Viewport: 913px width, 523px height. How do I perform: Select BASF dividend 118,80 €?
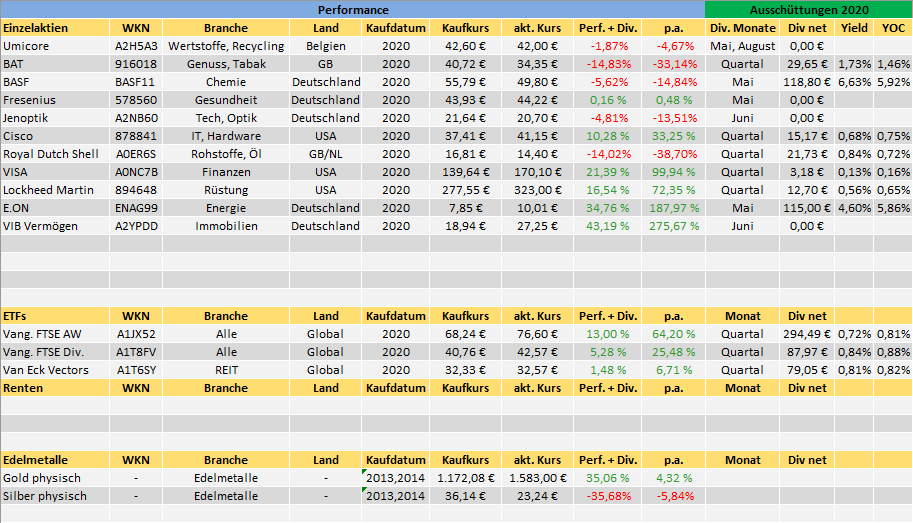807,82
